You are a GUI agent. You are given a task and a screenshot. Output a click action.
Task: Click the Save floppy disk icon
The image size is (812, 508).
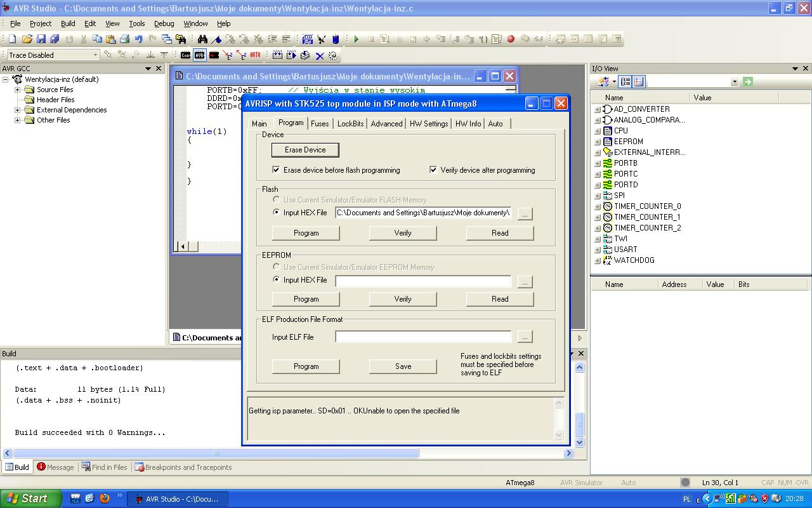pos(41,39)
